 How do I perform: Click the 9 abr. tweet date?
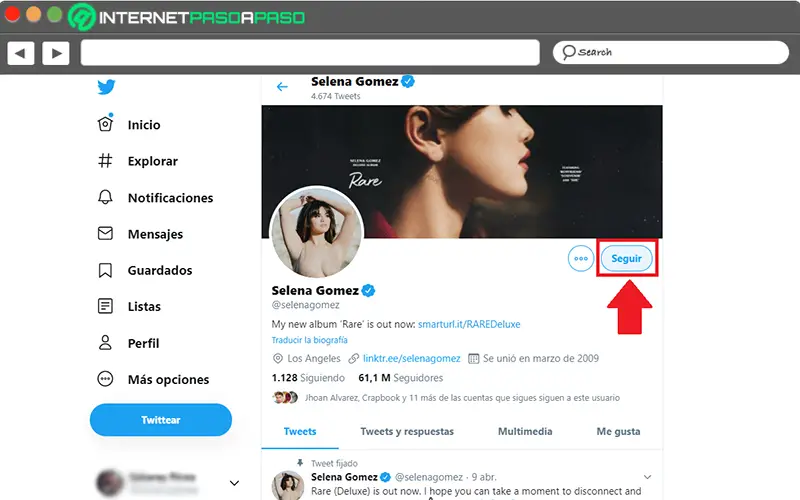[484, 477]
